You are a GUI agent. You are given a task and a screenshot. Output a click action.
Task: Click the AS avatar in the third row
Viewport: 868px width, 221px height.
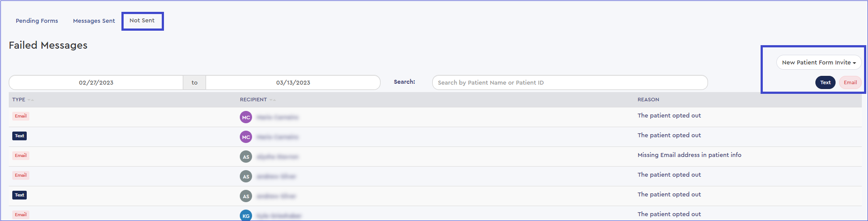(246, 157)
